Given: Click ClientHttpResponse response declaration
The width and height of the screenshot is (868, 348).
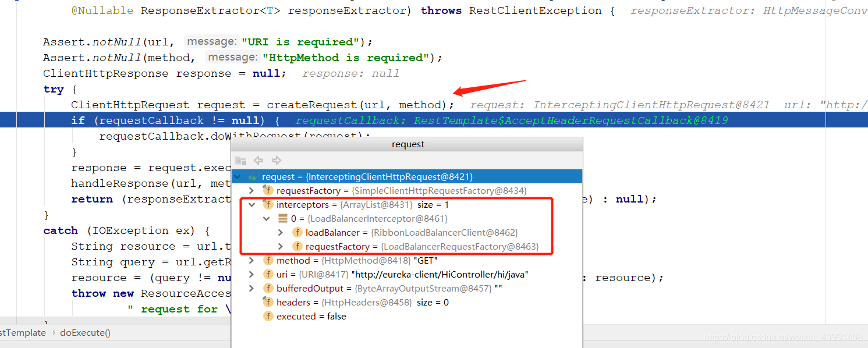Looking at the screenshot, I should (165, 73).
